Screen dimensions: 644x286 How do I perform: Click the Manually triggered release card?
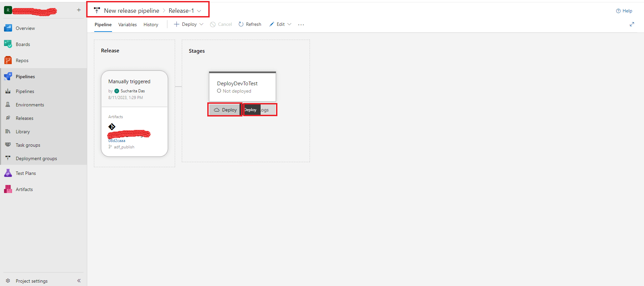coord(135,89)
